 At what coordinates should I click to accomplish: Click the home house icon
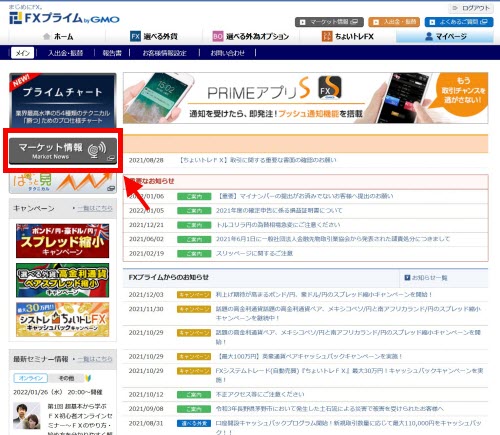coord(47,36)
